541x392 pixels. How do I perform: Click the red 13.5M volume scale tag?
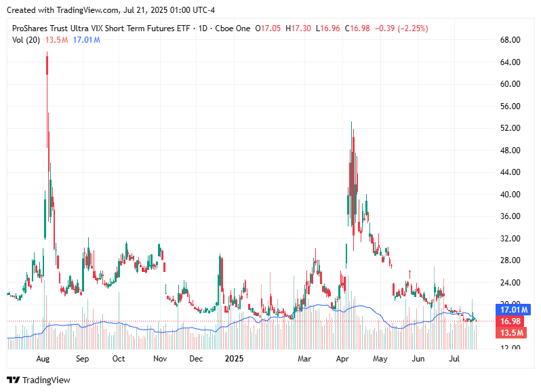(511, 332)
